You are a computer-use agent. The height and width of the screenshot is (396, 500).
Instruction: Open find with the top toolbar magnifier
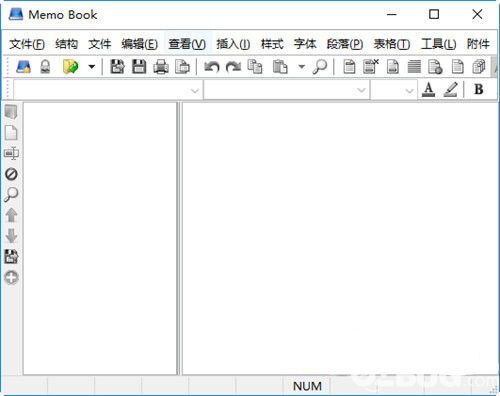[x=320, y=67]
